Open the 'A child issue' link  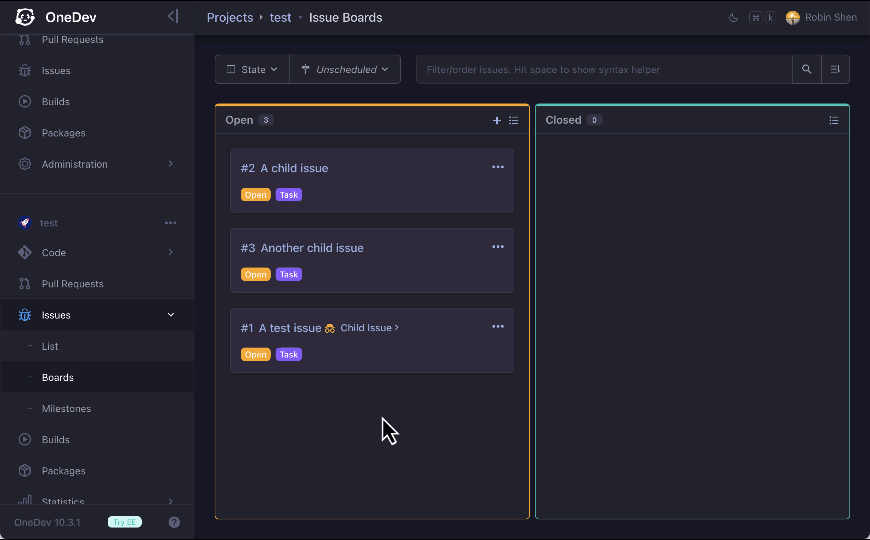tap(294, 168)
